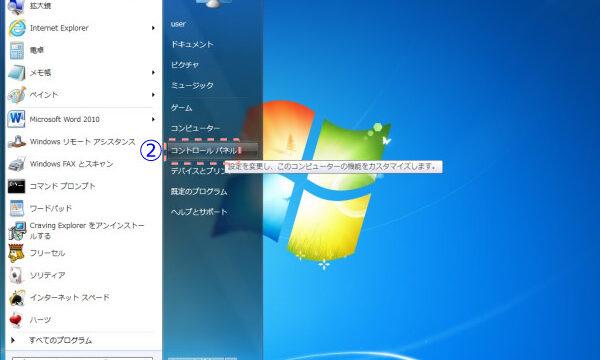600x360 pixels.
Task: Open Internet Explorer from the Start menu icon
Action: [x=17, y=28]
